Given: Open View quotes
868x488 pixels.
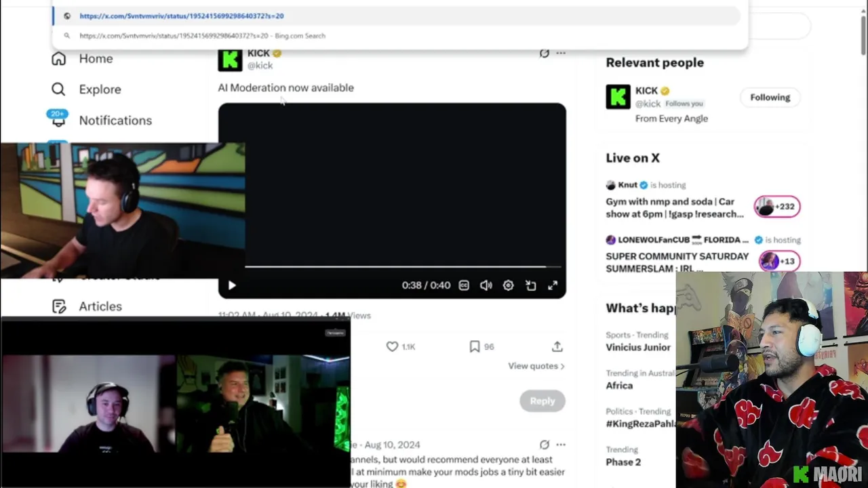Looking at the screenshot, I should pyautogui.click(x=536, y=366).
